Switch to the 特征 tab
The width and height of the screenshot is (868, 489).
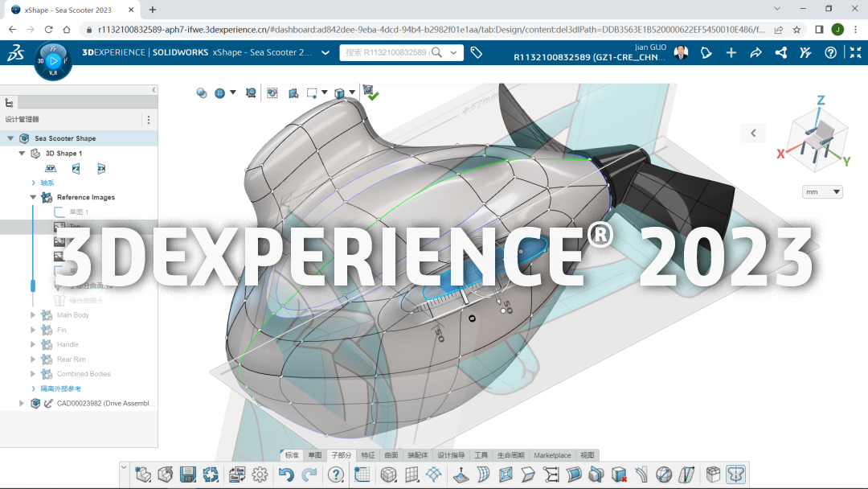(x=368, y=455)
